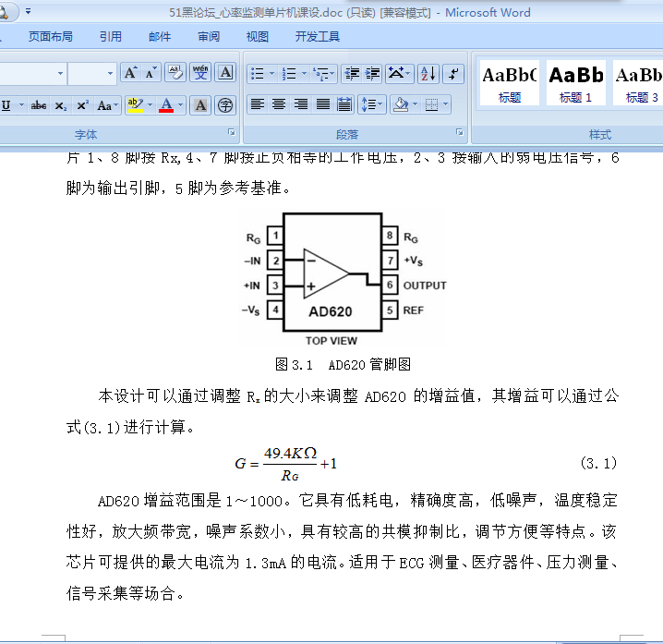
Task: Click the equation number (3.1)
Action: tap(598, 463)
